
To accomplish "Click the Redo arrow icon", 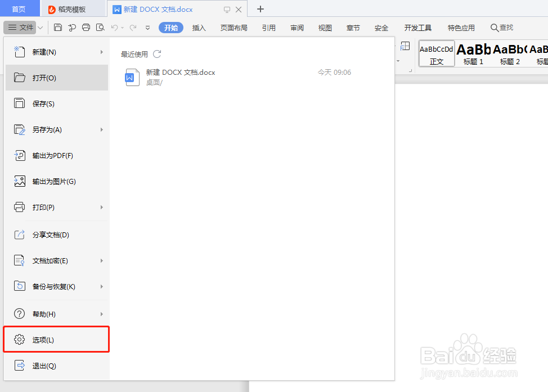I will (133, 28).
